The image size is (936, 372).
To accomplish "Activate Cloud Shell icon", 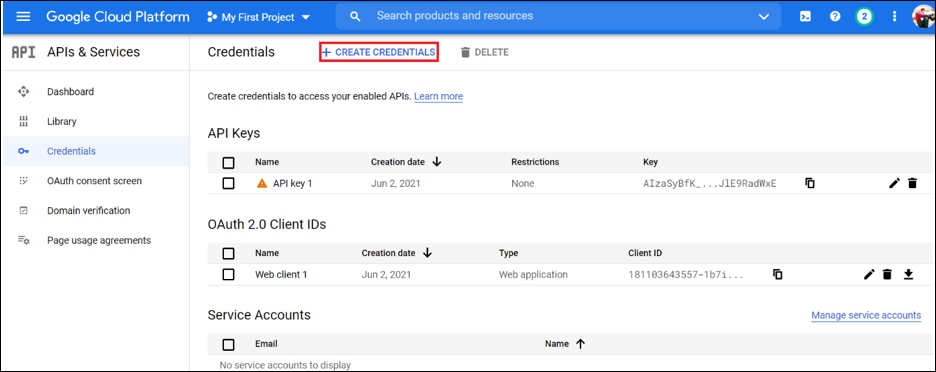I will click(x=805, y=17).
